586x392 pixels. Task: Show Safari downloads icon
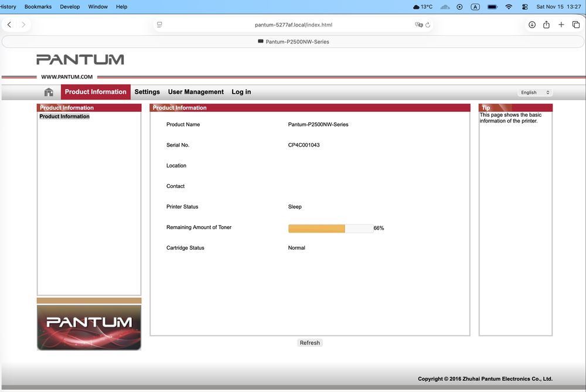(x=532, y=25)
